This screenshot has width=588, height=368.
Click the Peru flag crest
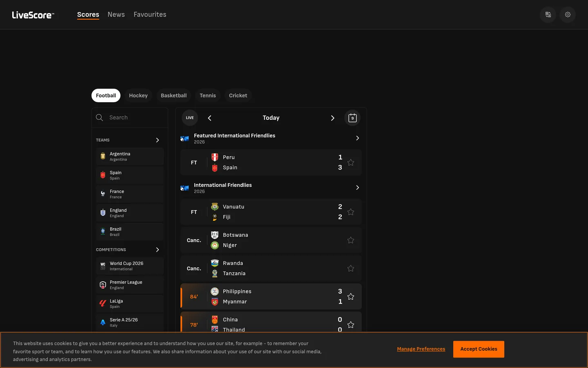[x=215, y=157]
